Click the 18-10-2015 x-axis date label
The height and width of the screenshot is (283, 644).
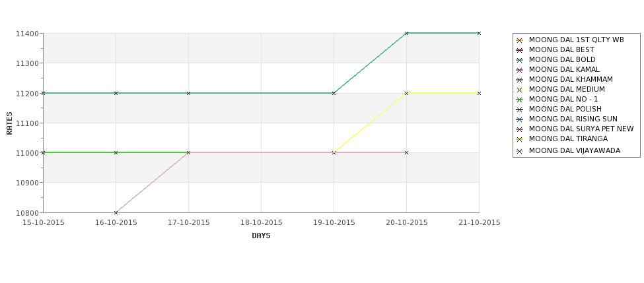pyautogui.click(x=261, y=223)
